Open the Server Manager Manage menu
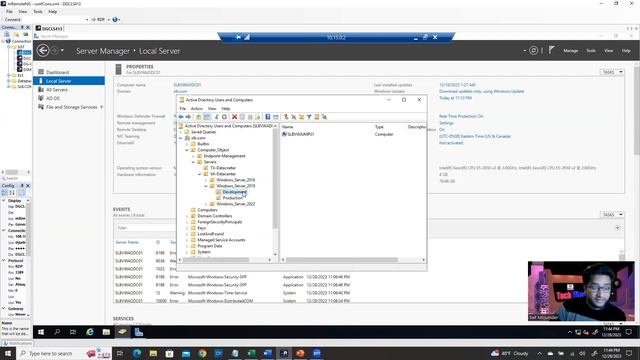640x360 pixels. tap(570, 51)
